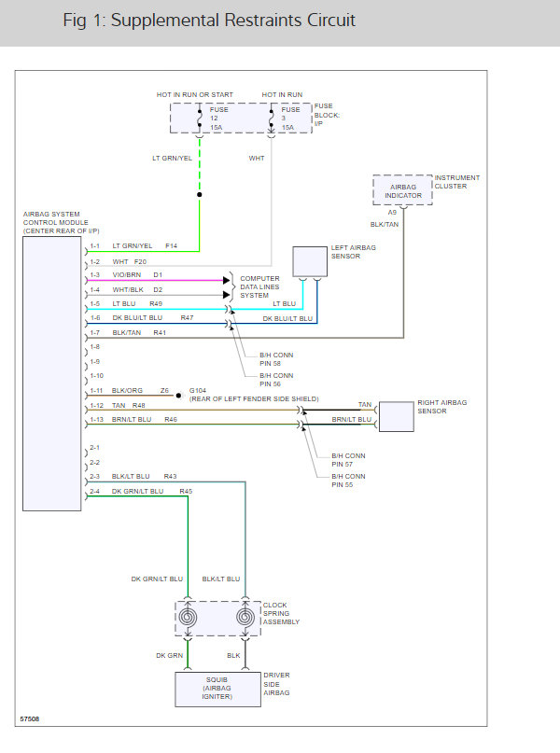Click the AIRBAG INDICATOR box
Screen dimensions: 560x753
[402, 190]
